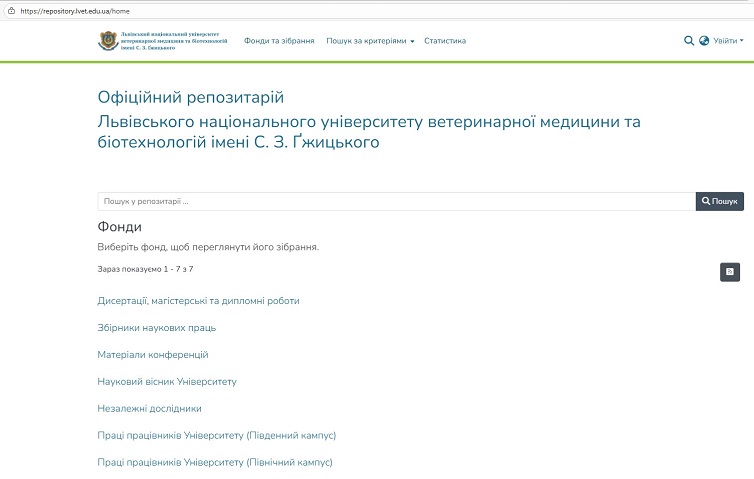Open Науковий вісник Університету fund
Image resolution: width=754 pixels, height=479 pixels.
(x=167, y=381)
